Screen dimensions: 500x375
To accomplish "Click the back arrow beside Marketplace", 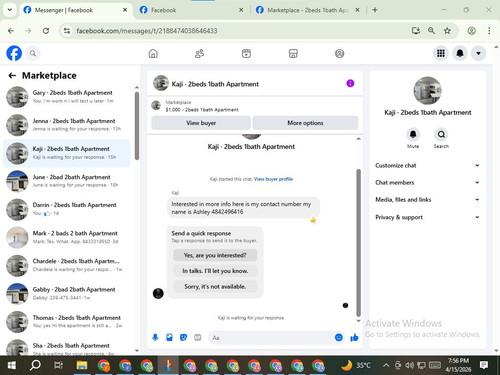I will click(12, 76).
